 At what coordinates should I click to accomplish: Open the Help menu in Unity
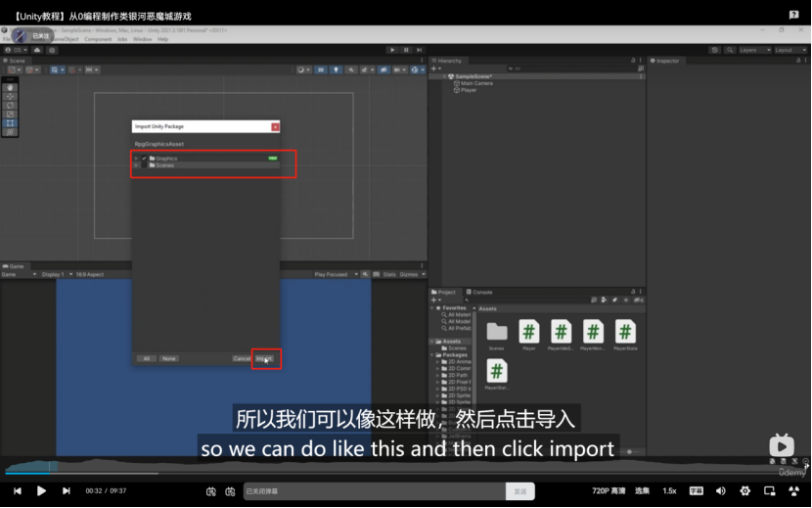[x=162, y=39]
